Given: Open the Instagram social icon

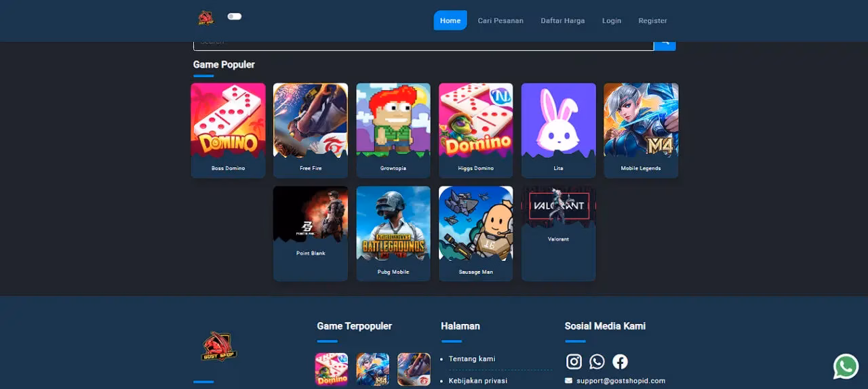Looking at the screenshot, I should tap(574, 362).
